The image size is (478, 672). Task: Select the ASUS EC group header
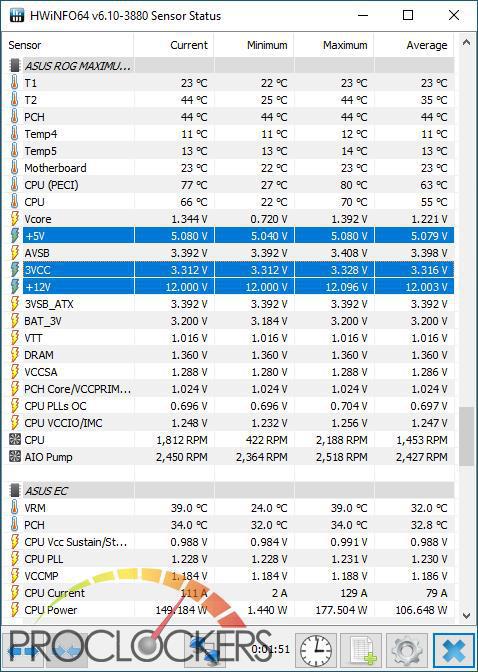pos(46,491)
